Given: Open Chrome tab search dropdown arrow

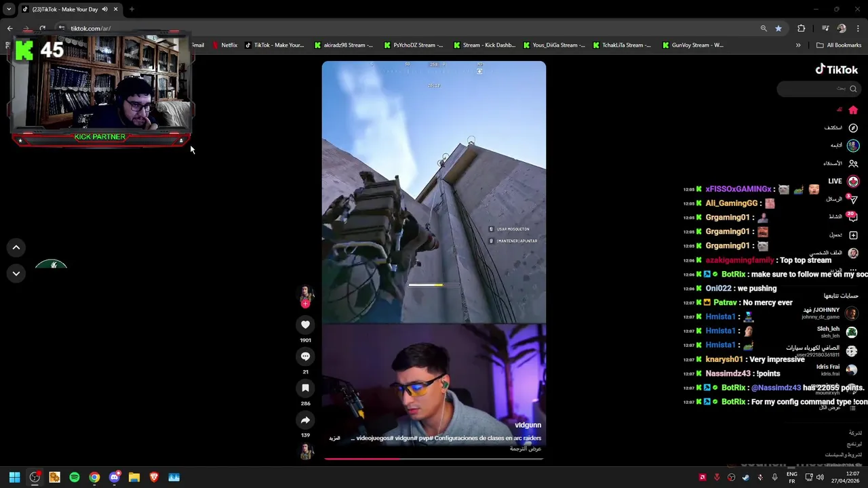Looking at the screenshot, I should (9, 9).
